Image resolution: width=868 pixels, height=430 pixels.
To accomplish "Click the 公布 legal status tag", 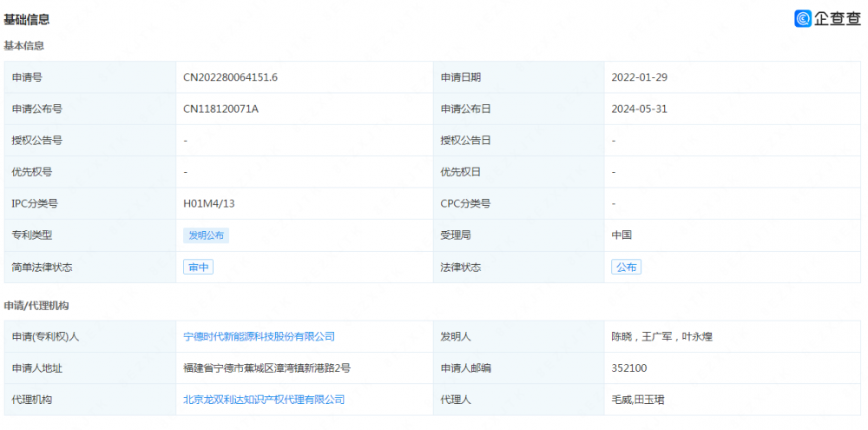I will tap(626, 267).
